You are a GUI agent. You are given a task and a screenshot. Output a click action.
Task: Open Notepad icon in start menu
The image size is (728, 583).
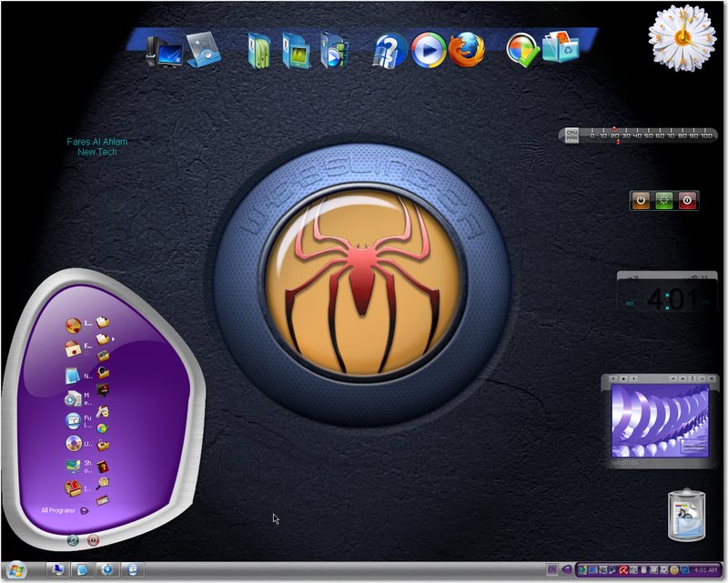click(x=73, y=376)
